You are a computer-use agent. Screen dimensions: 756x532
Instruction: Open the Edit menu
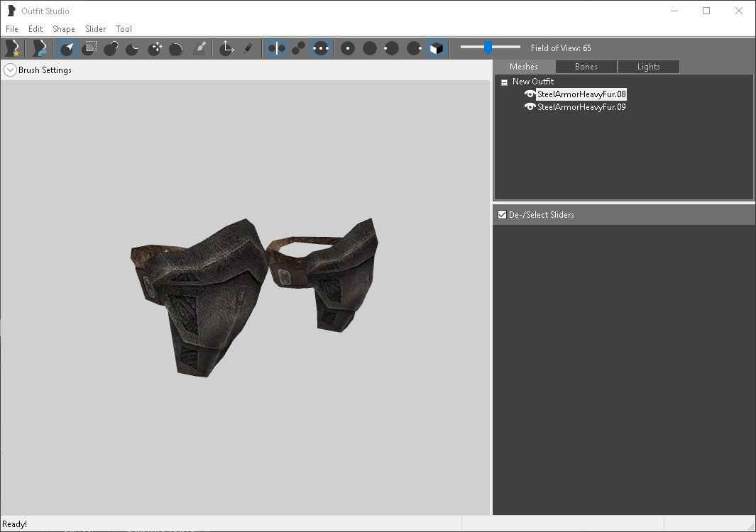35,29
